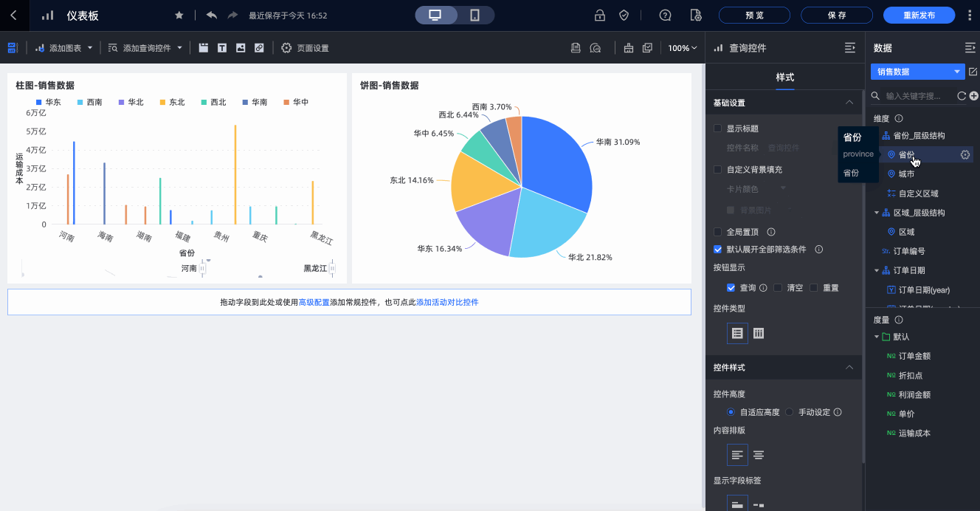Insert a text box widget
980x511 pixels.
(x=222, y=48)
